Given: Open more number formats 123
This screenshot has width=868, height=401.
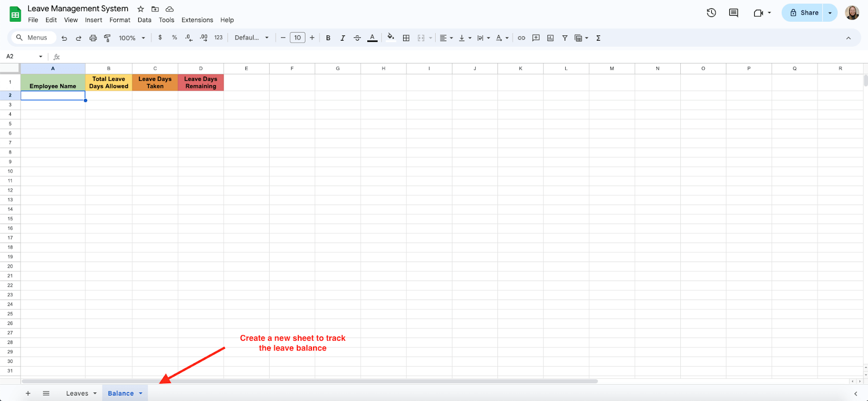Looking at the screenshot, I should point(219,37).
